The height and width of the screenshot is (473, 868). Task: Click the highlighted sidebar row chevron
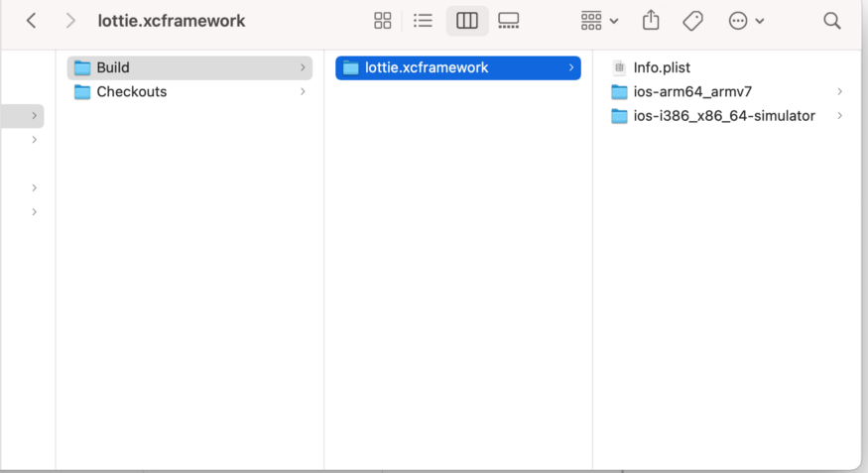point(35,116)
